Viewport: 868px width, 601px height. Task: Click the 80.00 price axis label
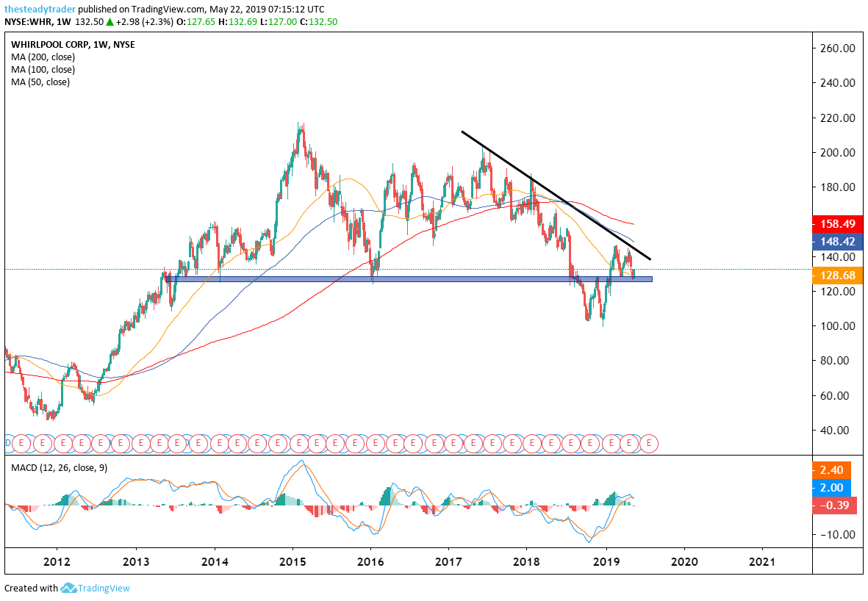834,361
